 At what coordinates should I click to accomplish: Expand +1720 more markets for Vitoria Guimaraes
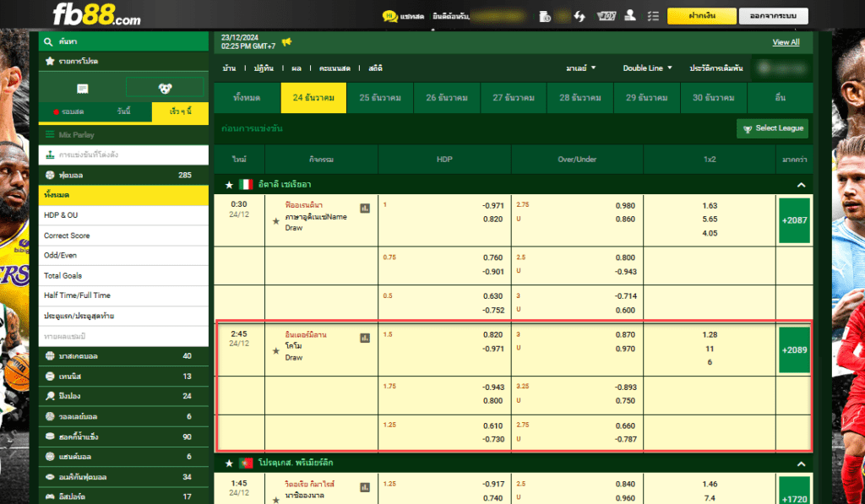click(794, 490)
